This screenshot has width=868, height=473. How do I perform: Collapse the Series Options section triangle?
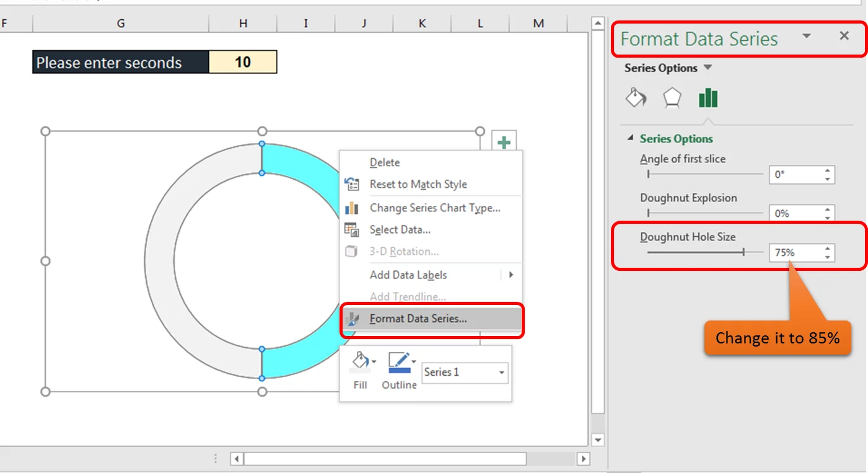point(631,138)
